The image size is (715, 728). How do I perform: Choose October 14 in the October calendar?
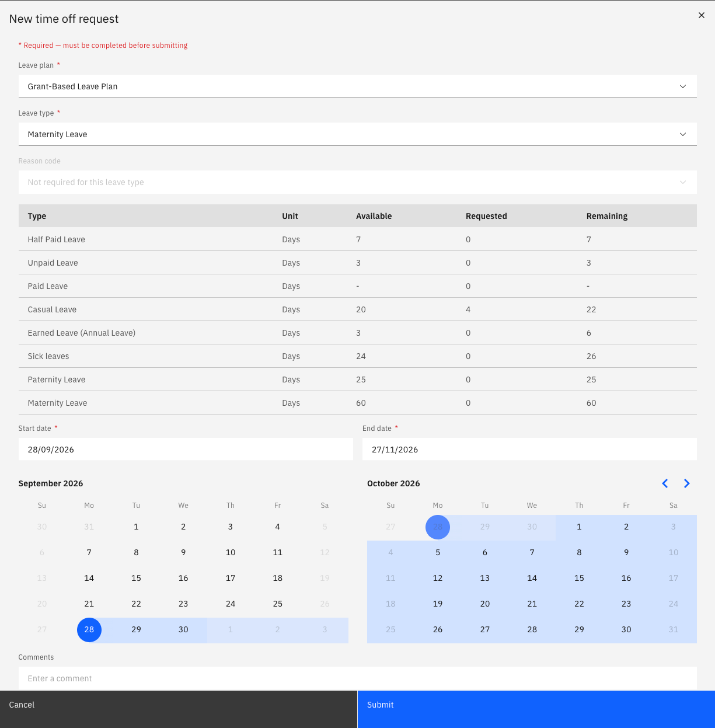pos(532,579)
